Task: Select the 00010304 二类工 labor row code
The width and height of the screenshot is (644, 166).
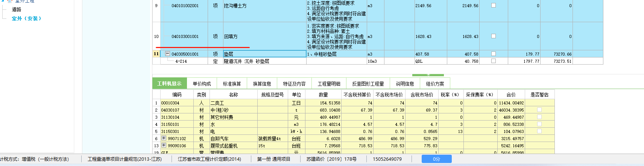Action: [x=177, y=103]
